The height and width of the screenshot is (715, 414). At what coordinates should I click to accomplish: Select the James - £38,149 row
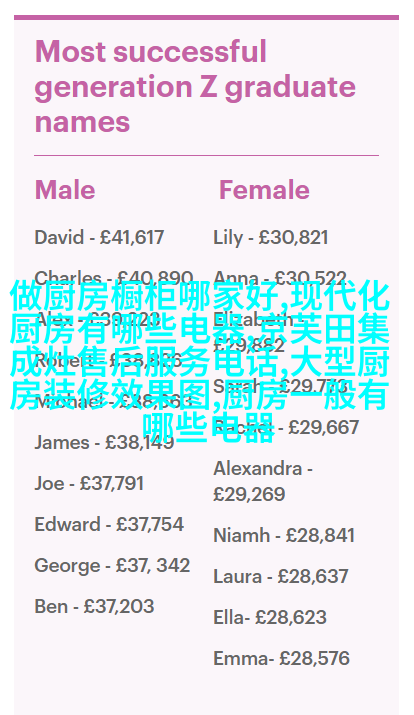pos(104,442)
